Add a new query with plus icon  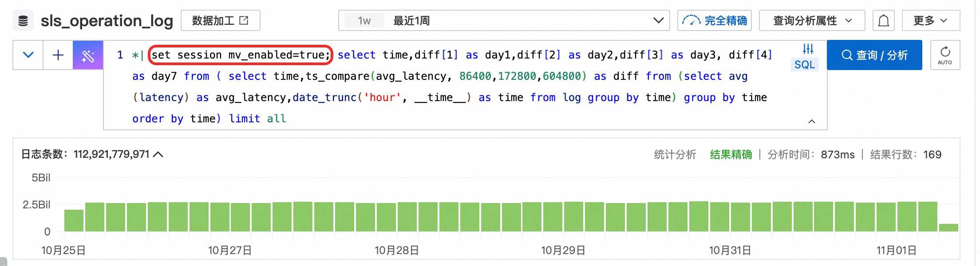(58, 55)
